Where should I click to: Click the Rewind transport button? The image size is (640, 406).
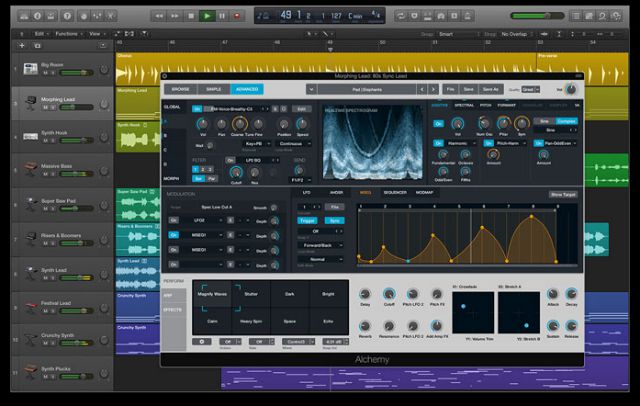click(159, 16)
